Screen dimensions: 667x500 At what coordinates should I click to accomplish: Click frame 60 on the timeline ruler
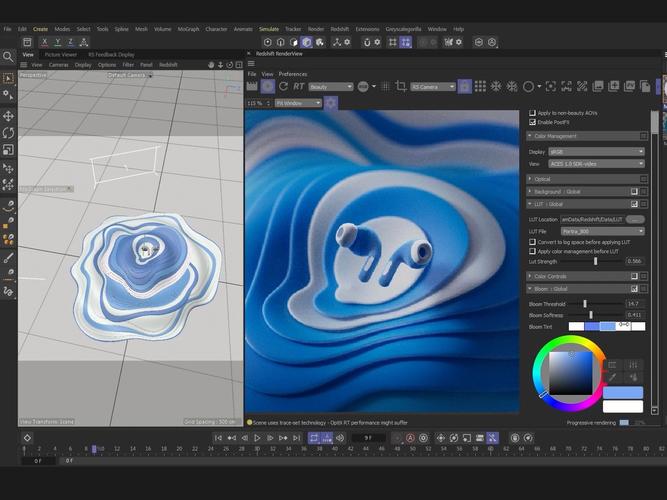(490, 449)
